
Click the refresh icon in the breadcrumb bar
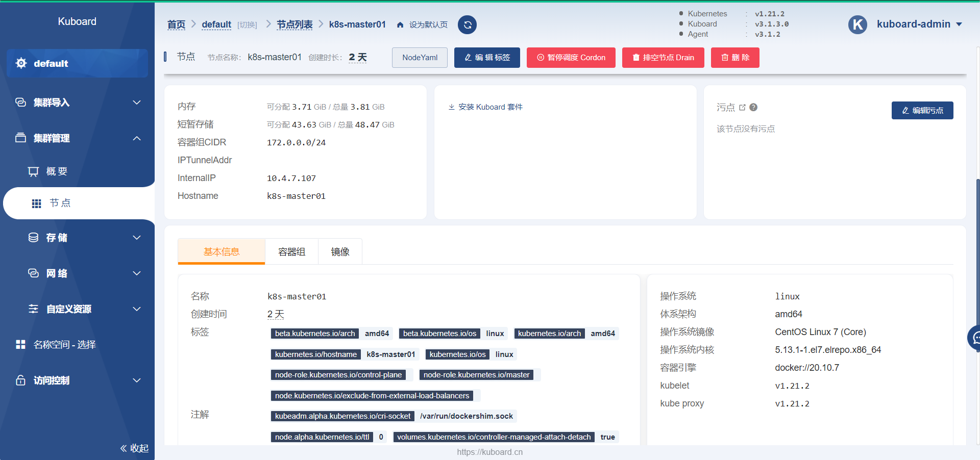coord(467,24)
